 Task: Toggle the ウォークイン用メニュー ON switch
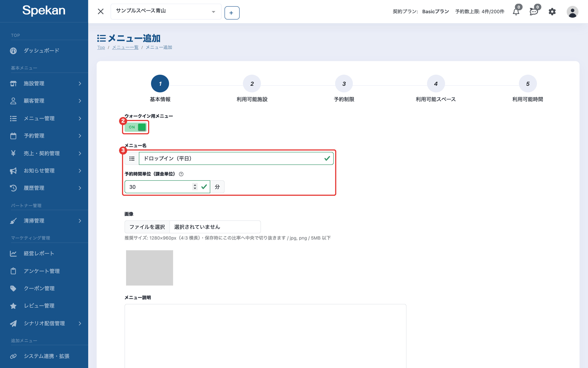136,127
